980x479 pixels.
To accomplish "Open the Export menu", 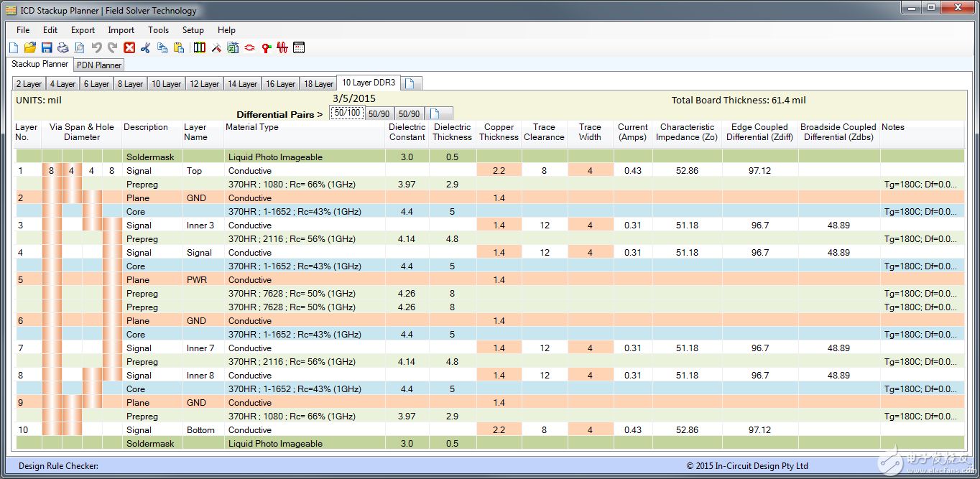I will point(83,30).
